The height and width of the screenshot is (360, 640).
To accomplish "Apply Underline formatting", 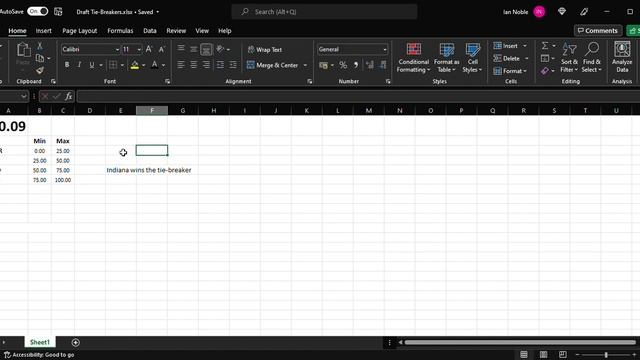I will pos(92,65).
